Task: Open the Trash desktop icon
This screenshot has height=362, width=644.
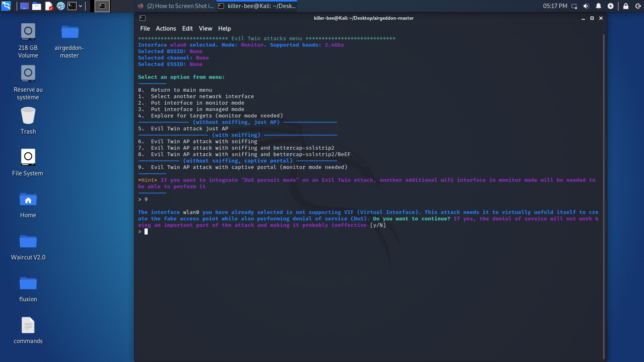Action: point(28,121)
